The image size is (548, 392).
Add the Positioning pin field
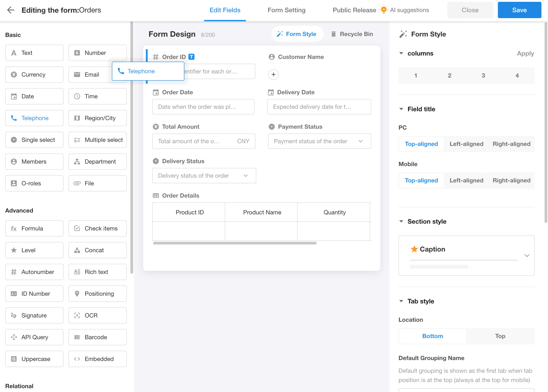click(x=98, y=293)
